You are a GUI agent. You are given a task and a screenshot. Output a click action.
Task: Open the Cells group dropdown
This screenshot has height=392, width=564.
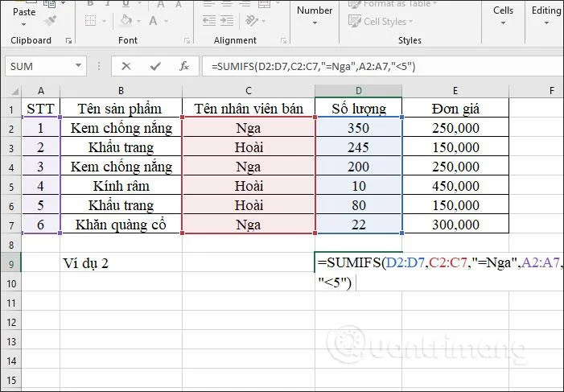tap(503, 23)
